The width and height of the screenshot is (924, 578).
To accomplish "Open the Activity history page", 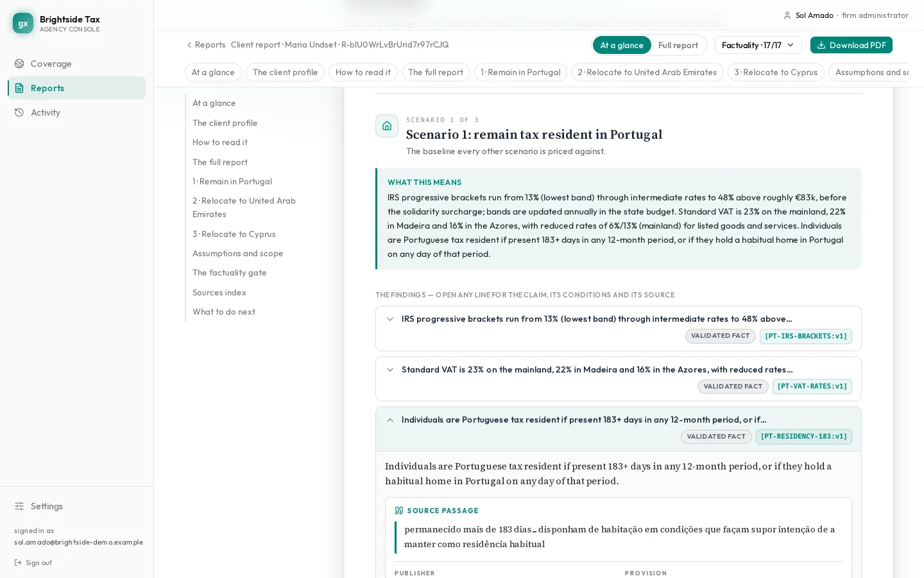I will pos(76,112).
